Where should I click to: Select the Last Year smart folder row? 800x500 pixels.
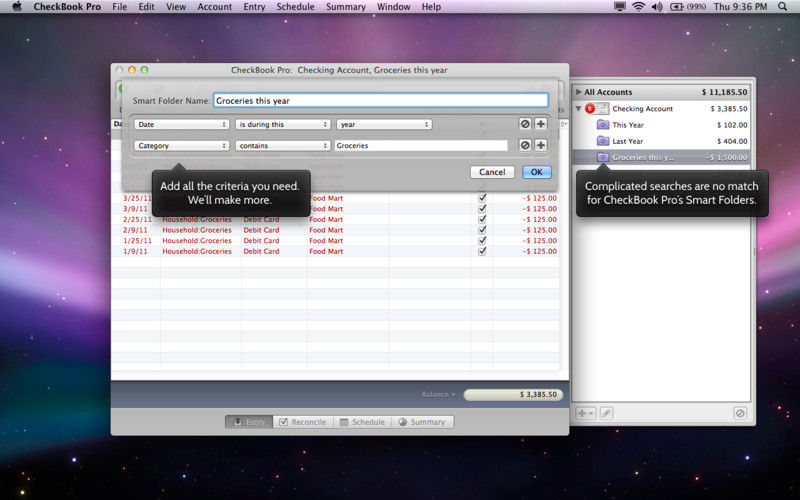click(x=661, y=141)
